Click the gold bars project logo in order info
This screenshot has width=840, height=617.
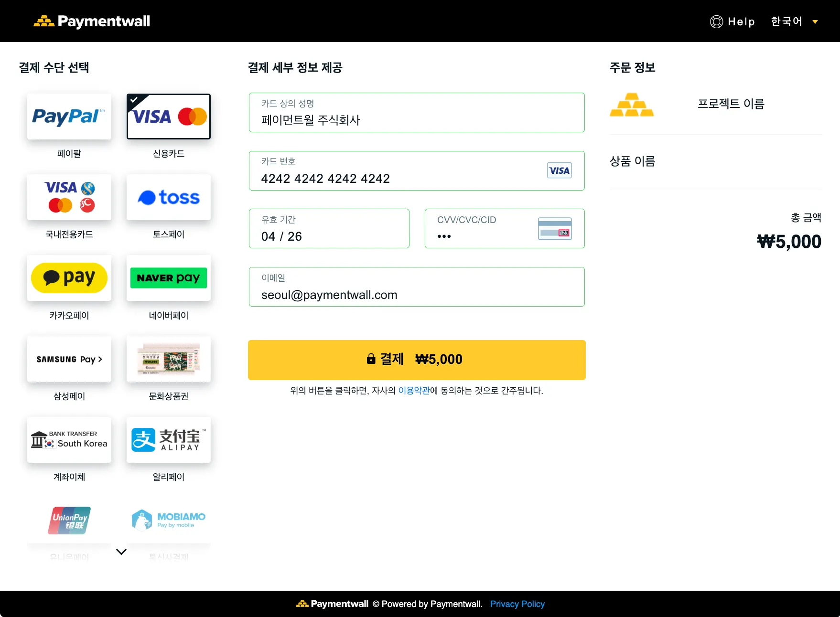632,105
